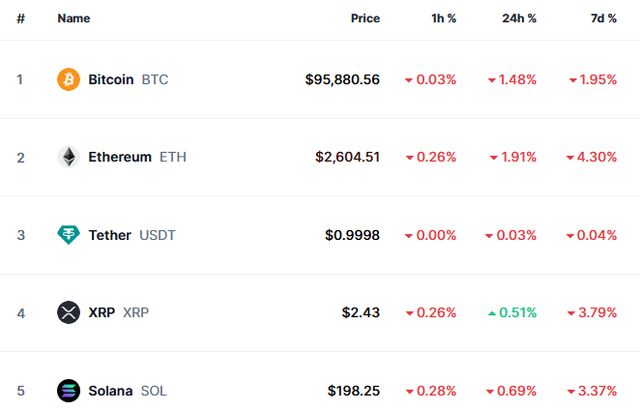
Task: Click Ethereum's price $2,604.51
Action: [347, 157]
